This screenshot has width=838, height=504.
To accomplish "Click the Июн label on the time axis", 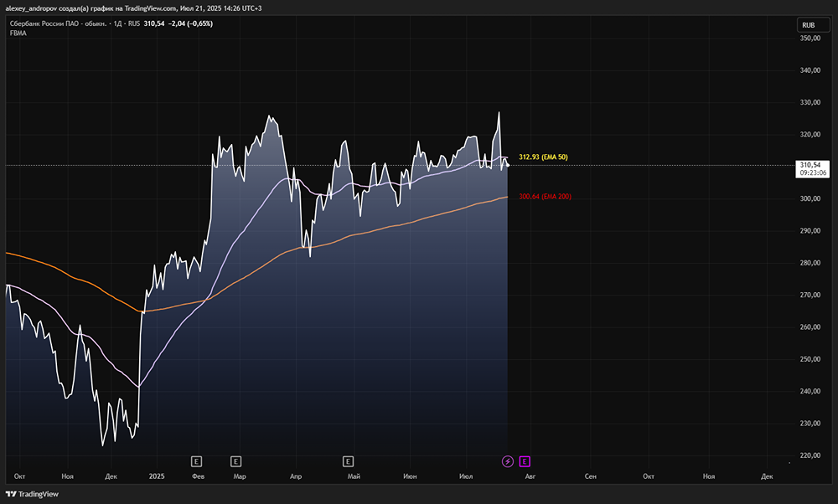I will pos(410,476).
